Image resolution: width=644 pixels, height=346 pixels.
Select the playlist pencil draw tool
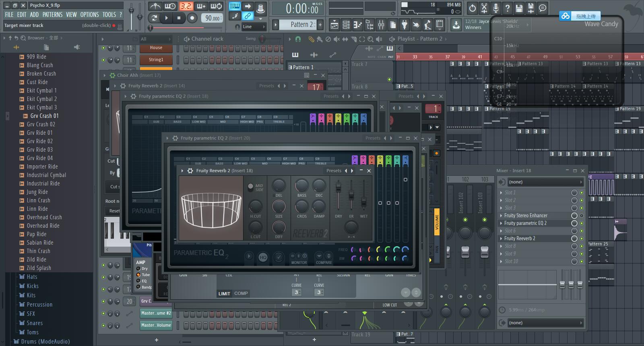311,39
